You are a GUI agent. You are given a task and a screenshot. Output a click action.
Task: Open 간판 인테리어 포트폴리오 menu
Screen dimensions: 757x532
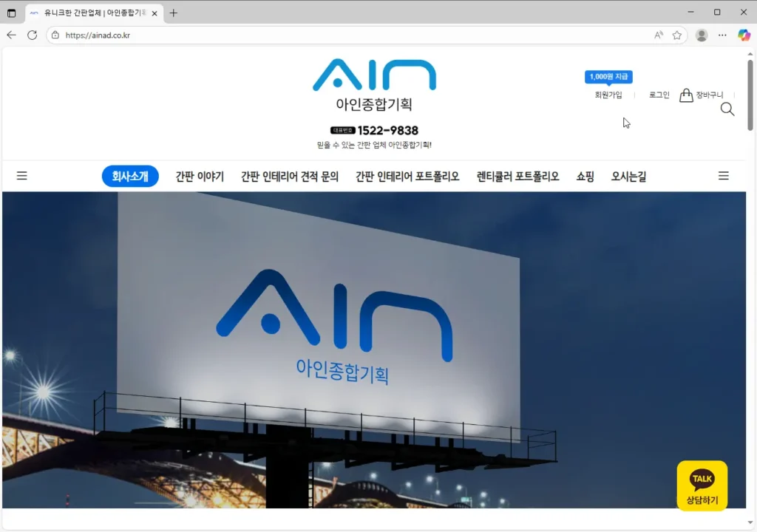pyautogui.click(x=407, y=177)
